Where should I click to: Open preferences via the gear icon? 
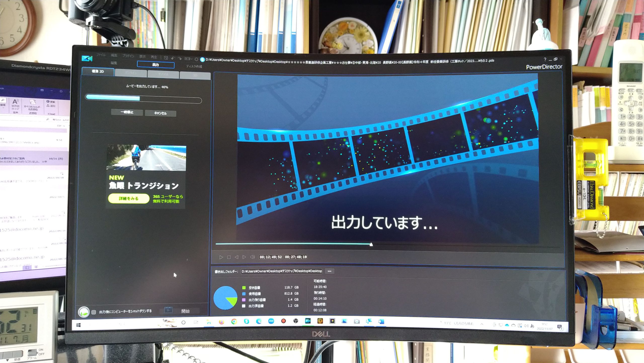[x=196, y=59]
